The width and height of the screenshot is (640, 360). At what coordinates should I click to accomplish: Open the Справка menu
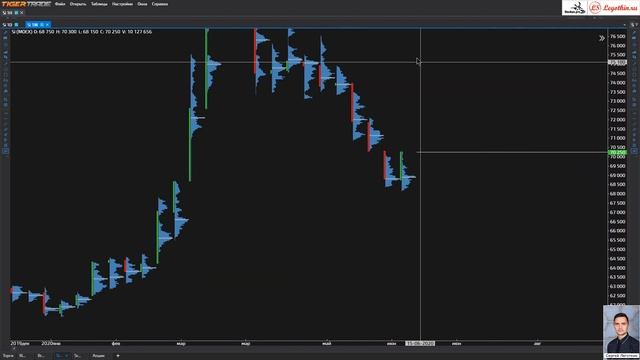(160, 4)
